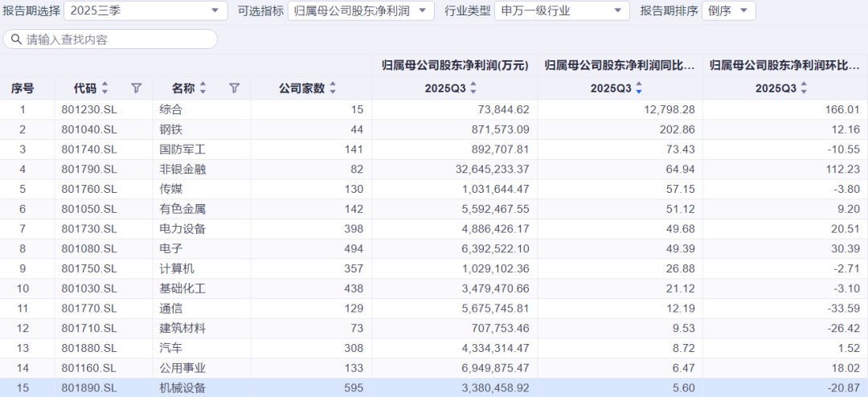Select the 非银金融 industry name

coord(182,170)
